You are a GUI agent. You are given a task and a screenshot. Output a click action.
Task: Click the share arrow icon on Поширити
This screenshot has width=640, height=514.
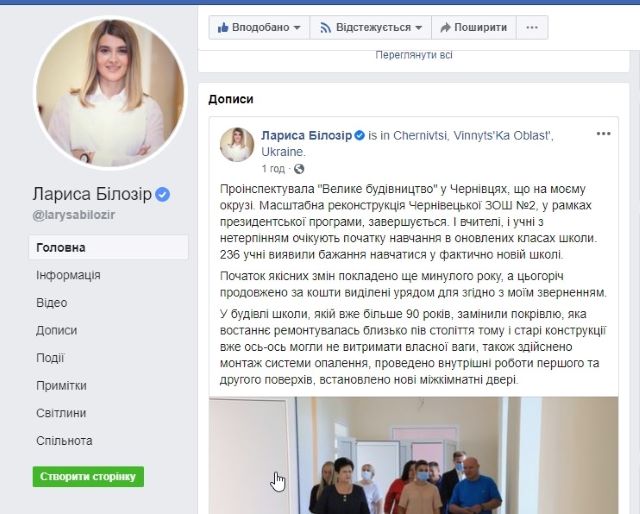445,28
